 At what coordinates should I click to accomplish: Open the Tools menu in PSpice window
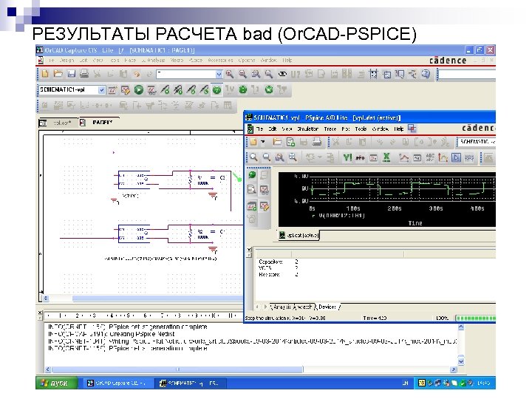click(x=361, y=129)
